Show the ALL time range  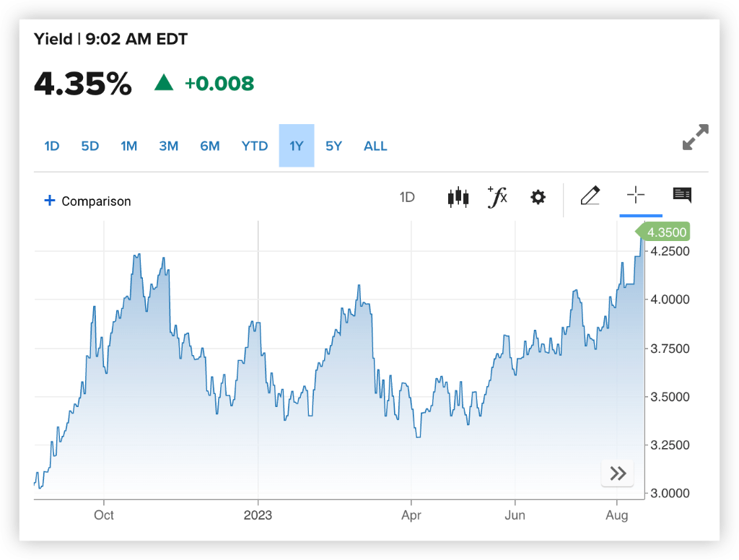[375, 146]
